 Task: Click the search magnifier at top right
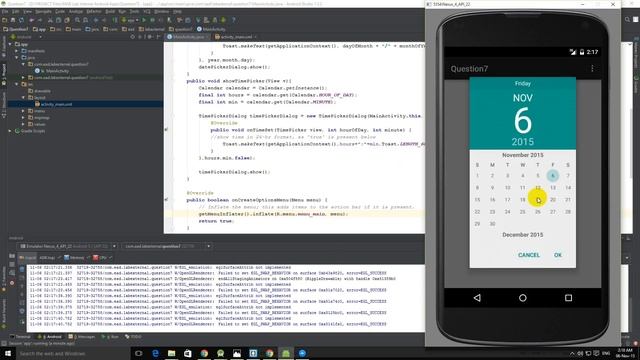coord(627,19)
